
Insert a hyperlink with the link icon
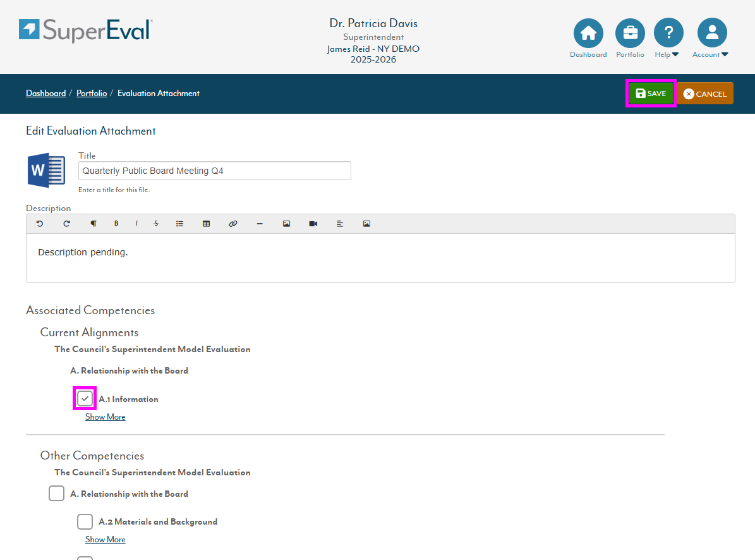point(233,224)
